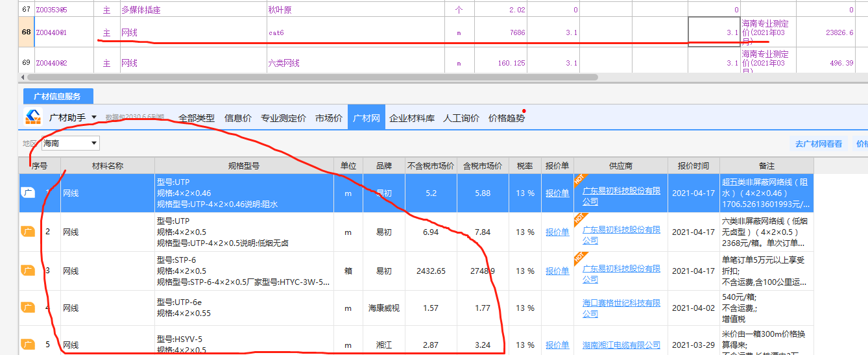Switch to the 信息价 tab

237,118
